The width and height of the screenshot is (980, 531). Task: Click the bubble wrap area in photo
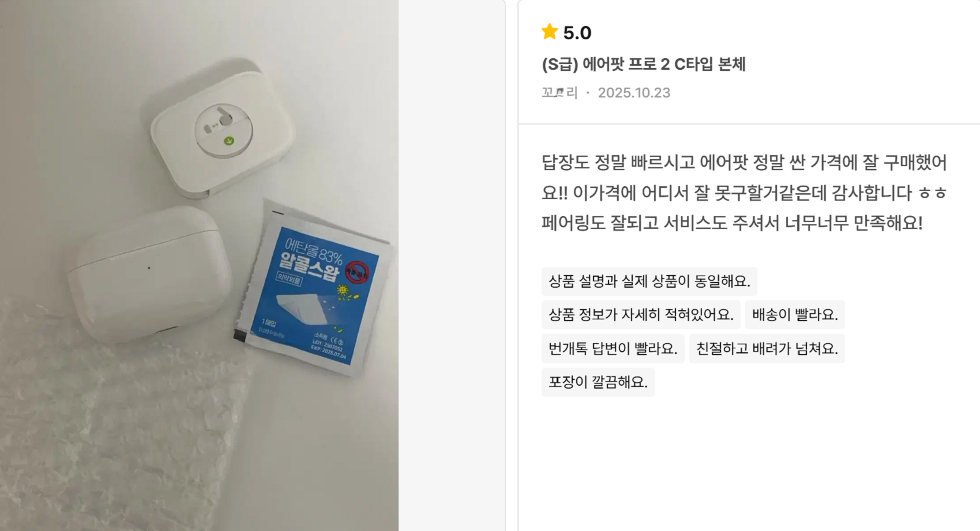(115, 427)
